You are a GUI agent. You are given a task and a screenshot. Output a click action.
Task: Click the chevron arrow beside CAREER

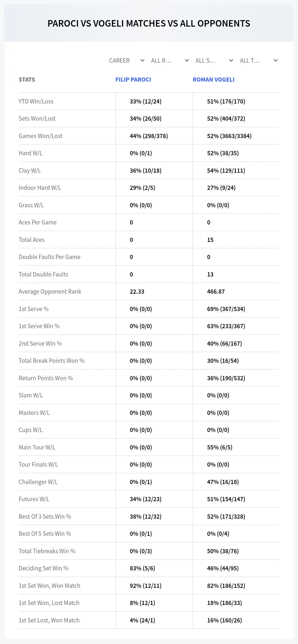tap(142, 61)
